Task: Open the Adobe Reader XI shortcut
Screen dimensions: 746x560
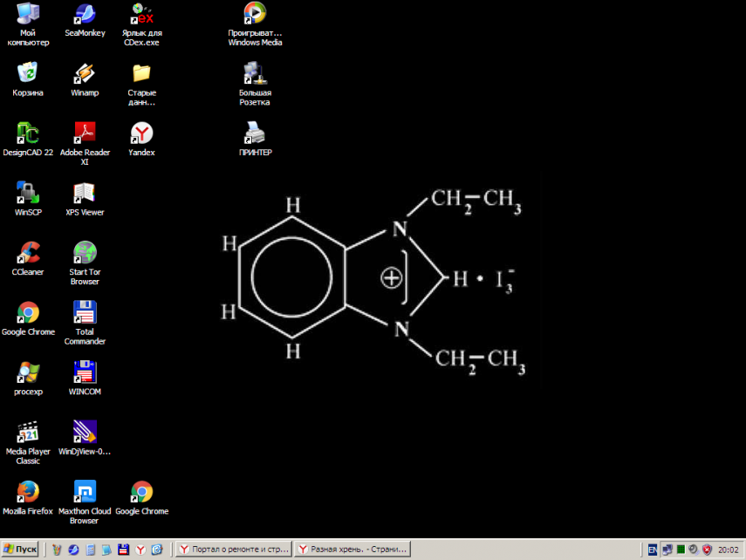Action: click(85, 133)
